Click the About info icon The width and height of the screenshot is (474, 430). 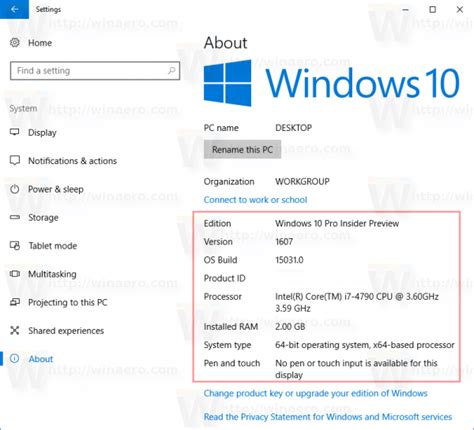tap(14, 359)
